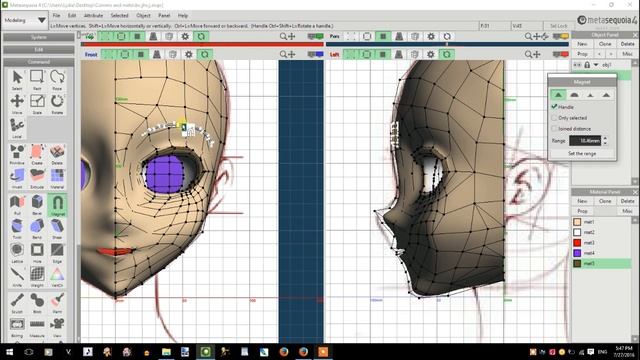This screenshot has height=360, width=640.
Task: Collapse the Command panel header
Action: click(x=39, y=62)
